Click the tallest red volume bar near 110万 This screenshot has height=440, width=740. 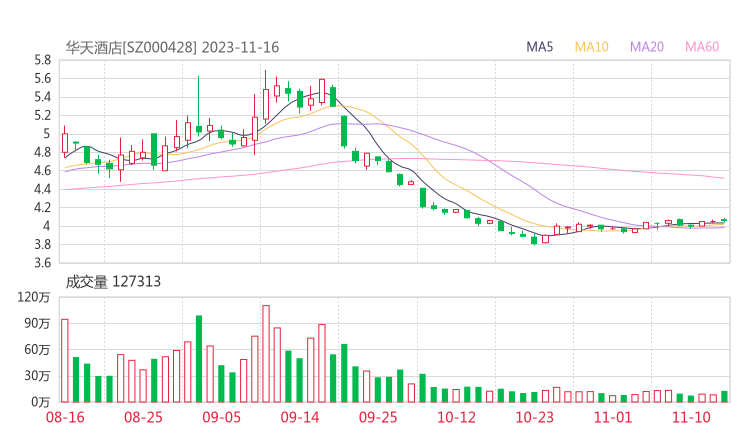click(x=266, y=354)
